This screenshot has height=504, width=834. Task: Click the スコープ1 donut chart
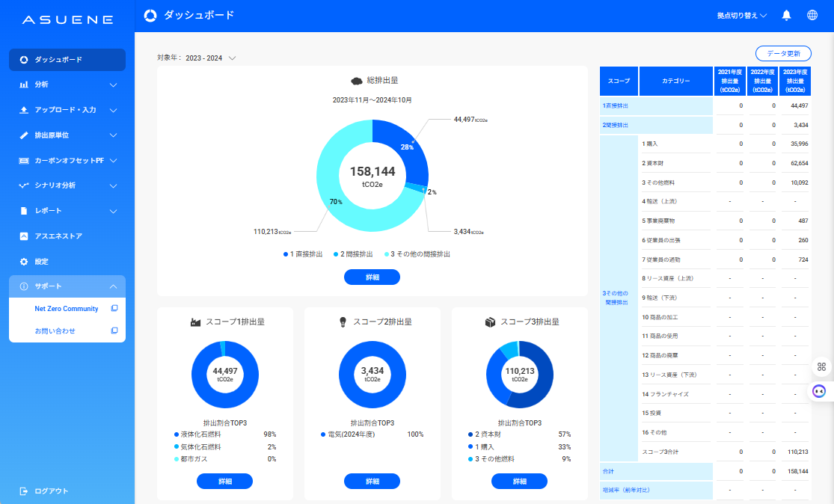(x=225, y=375)
